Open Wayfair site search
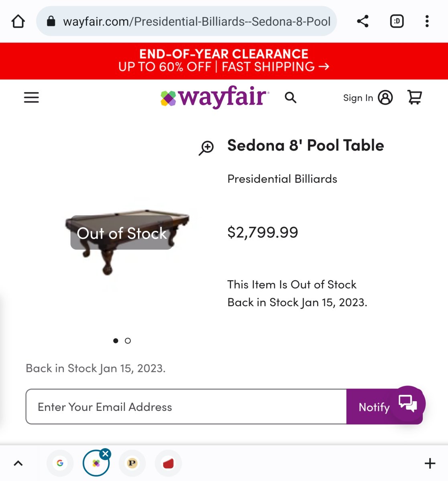448x481 pixels. (290, 97)
